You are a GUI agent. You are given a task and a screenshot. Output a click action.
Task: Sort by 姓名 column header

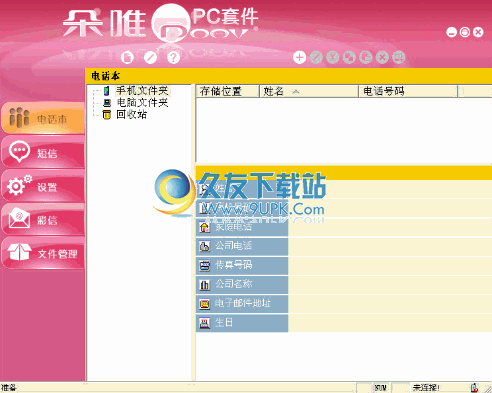(x=309, y=91)
